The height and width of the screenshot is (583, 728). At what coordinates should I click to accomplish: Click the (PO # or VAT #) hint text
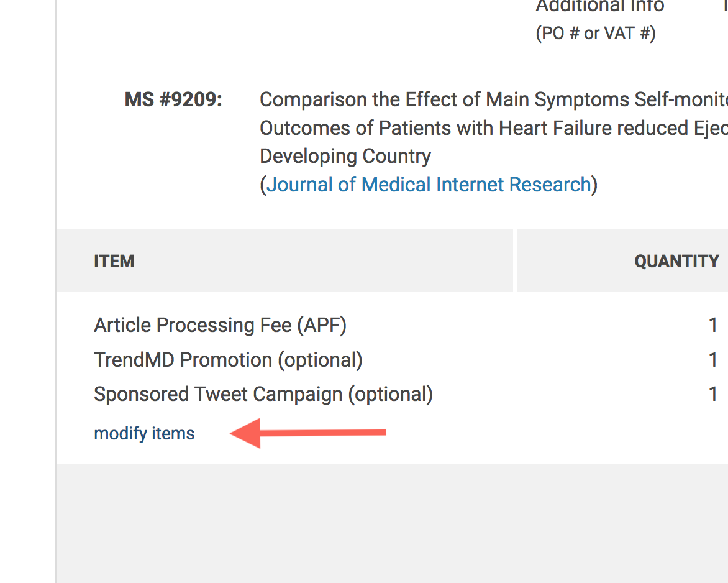596,33
